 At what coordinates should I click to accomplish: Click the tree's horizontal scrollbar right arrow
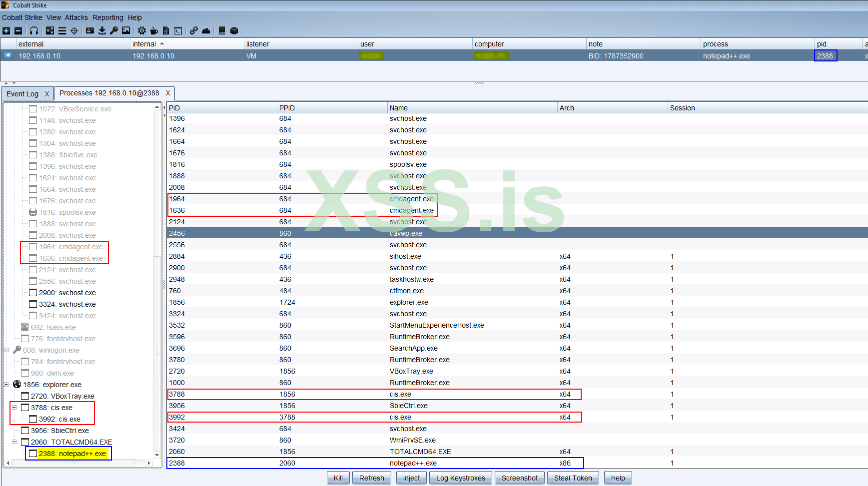149,463
